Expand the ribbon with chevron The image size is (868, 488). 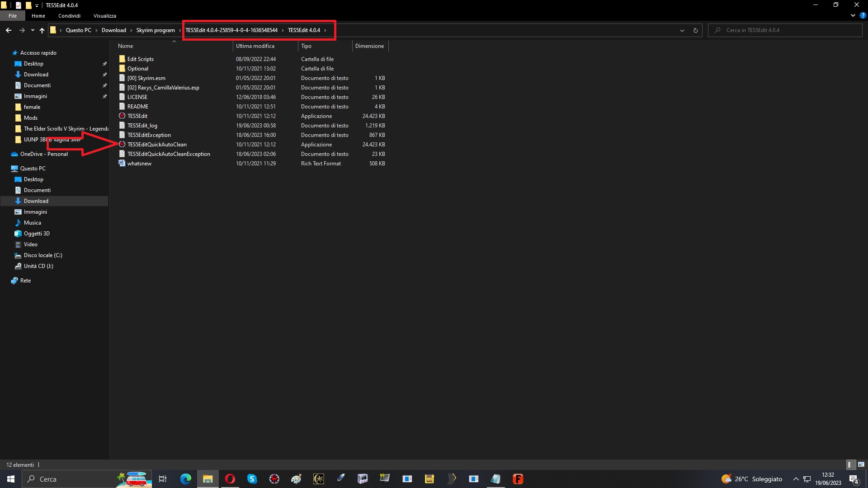(x=853, y=15)
